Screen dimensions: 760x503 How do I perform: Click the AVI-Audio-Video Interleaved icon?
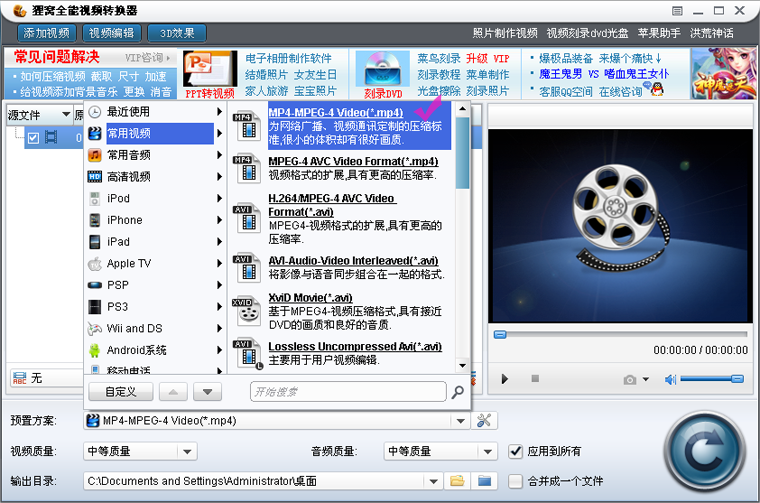248,267
